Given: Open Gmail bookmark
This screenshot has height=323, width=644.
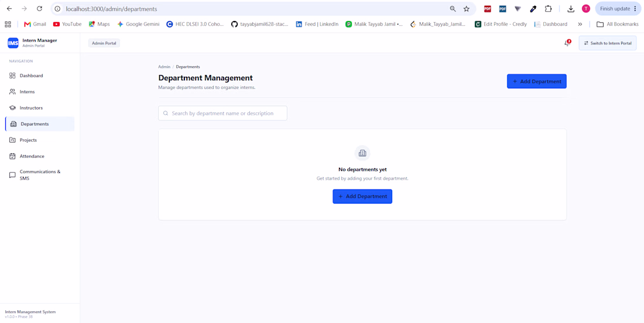Looking at the screenshot, I should pyautogui.click(x=35, y=24).
